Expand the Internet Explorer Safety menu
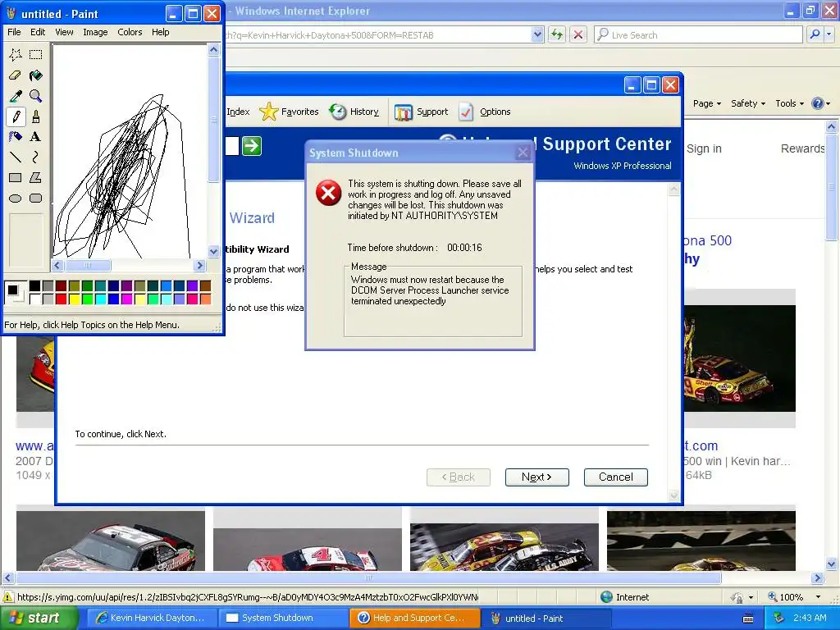This screenshot has width=840, height=630. [x=748, y=103]
